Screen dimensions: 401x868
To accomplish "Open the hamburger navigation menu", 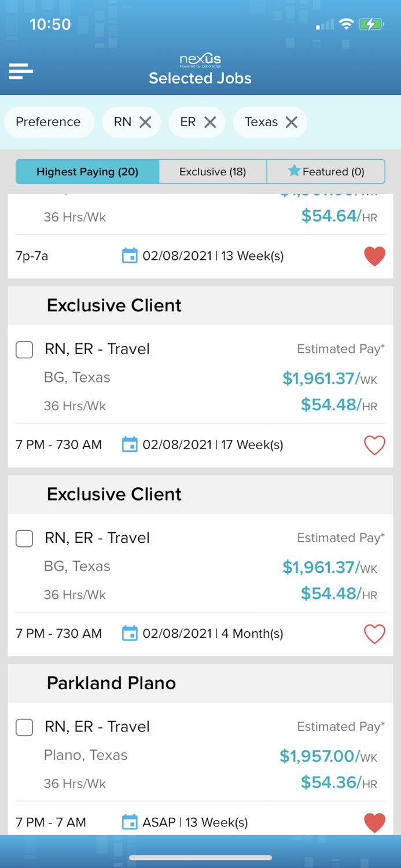I will [21, 71].
